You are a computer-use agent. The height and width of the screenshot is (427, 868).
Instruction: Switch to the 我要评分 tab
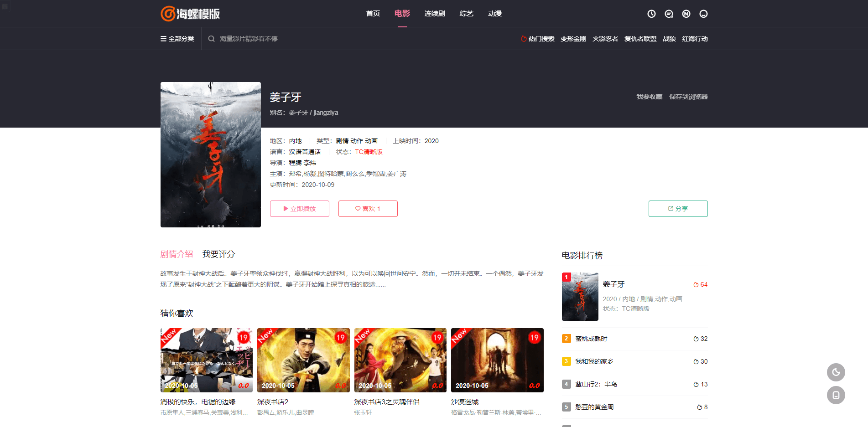point(218,254)
